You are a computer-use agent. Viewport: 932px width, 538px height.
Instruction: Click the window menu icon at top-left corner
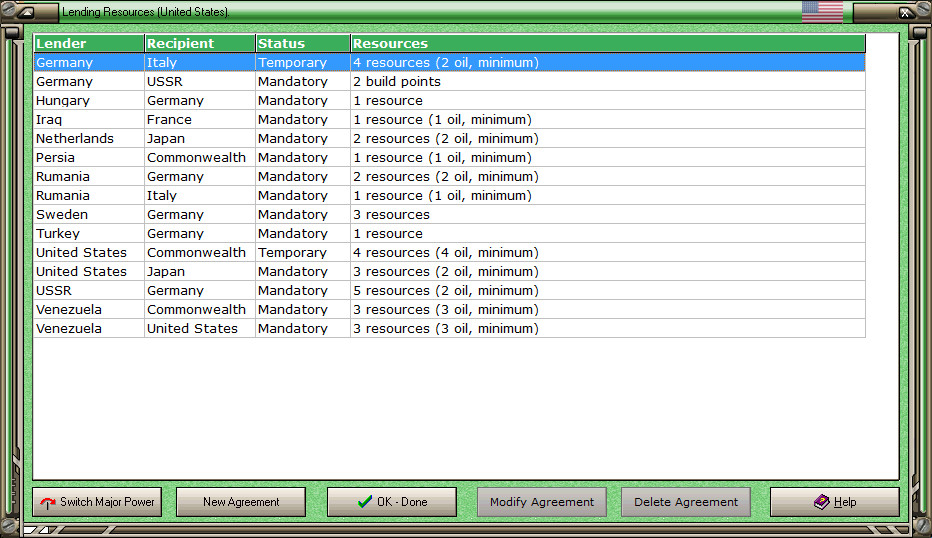pos(26,12)
